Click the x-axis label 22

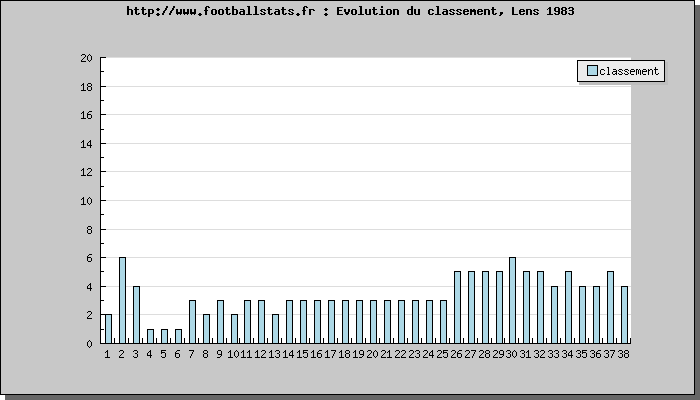click(400, 354)
